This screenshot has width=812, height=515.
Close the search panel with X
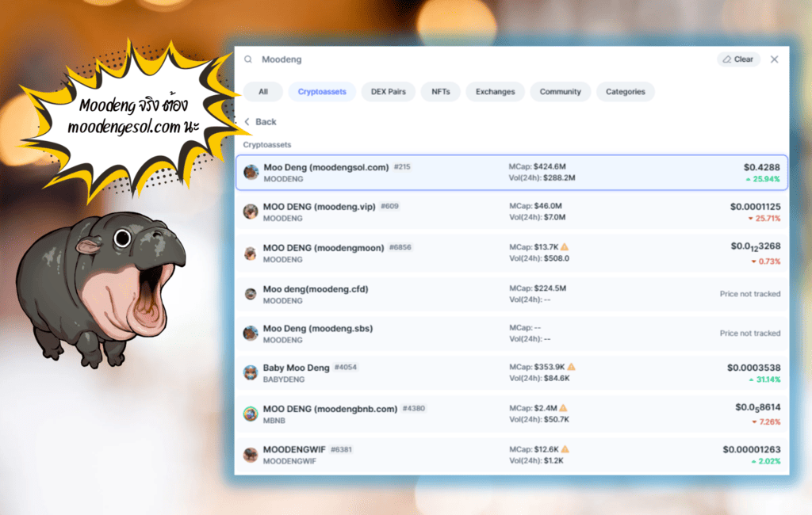pos(775,59)
